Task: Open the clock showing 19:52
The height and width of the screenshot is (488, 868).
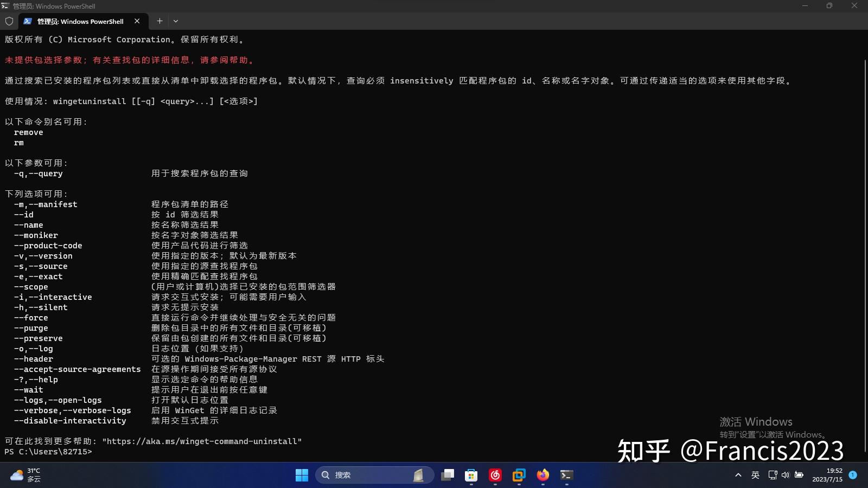Action: pos(827,475)
